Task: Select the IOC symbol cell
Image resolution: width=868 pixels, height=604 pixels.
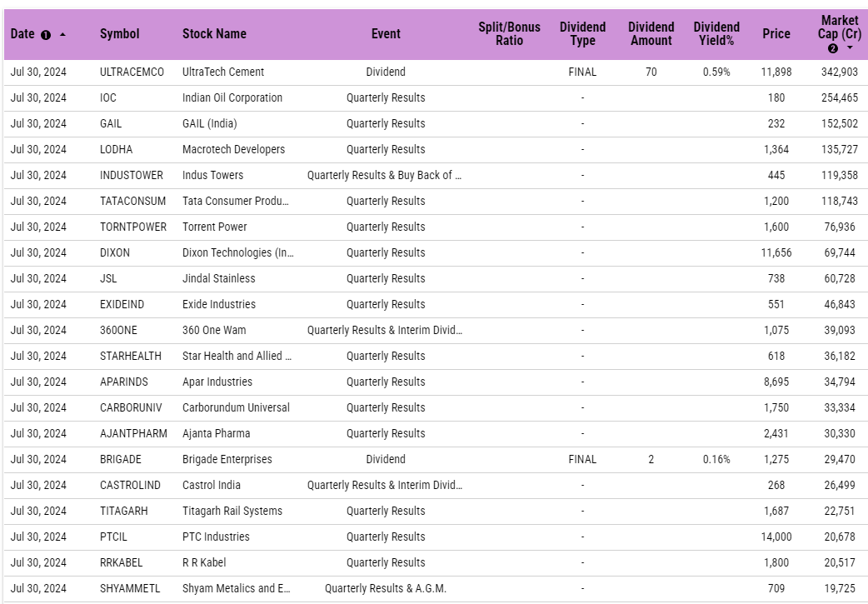Action: [x=108, y=98]
